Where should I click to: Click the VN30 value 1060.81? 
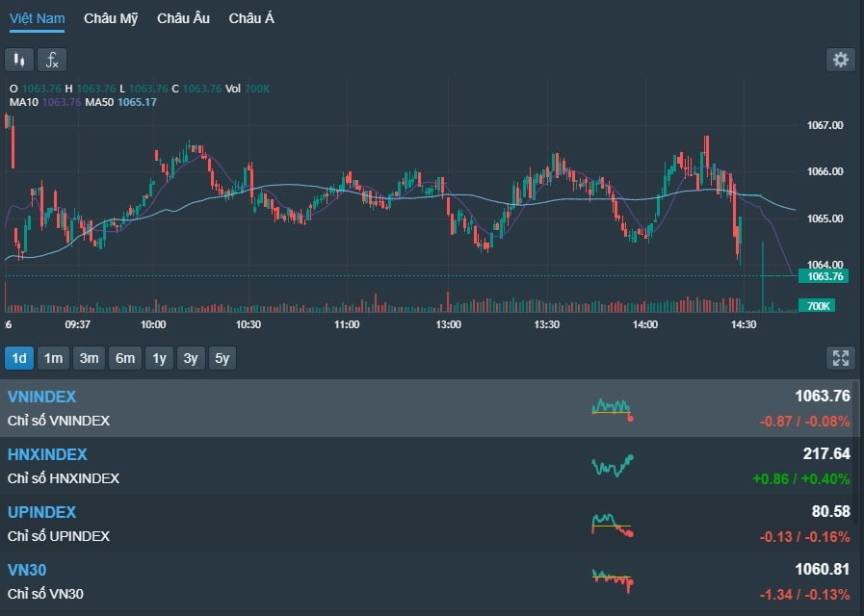click(x=823, y=569)
